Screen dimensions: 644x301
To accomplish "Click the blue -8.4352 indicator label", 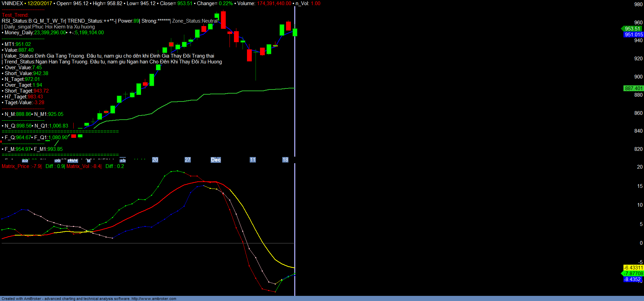I will click(x=632, y=279).
